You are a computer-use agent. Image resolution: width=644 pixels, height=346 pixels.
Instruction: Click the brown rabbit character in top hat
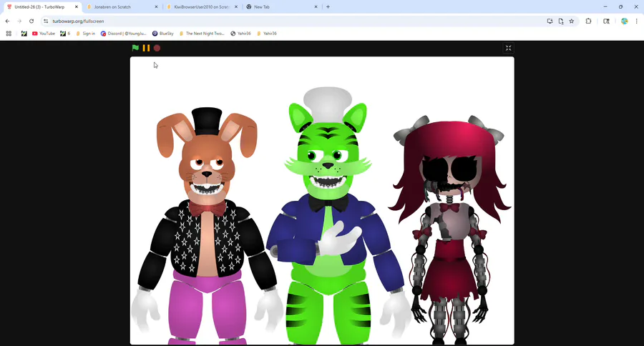tap(207, 226)
